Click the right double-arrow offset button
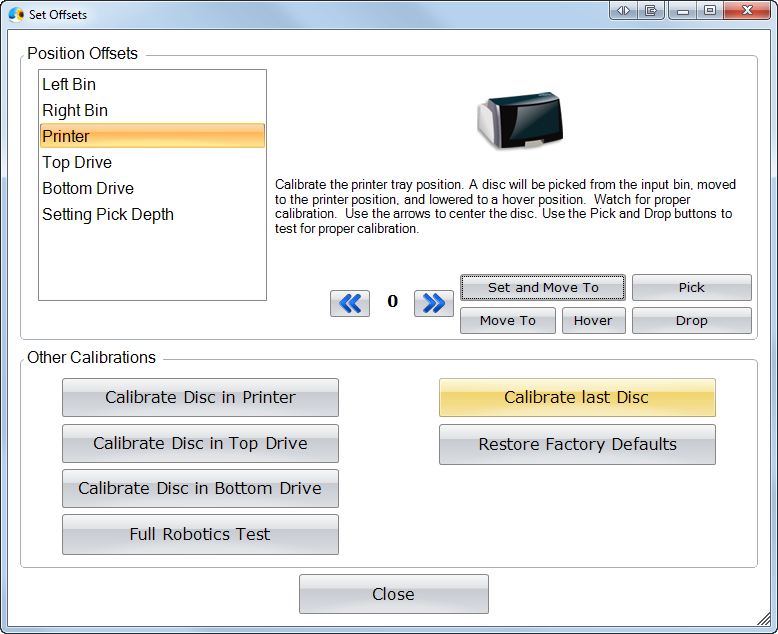The height and width of the screenshot is (634, 778). point(434,303)
